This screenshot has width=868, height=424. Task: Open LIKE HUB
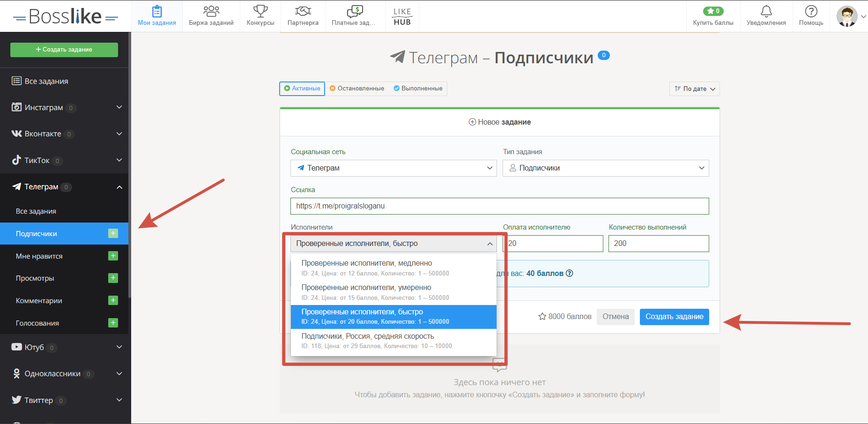[x=402, y=16]
